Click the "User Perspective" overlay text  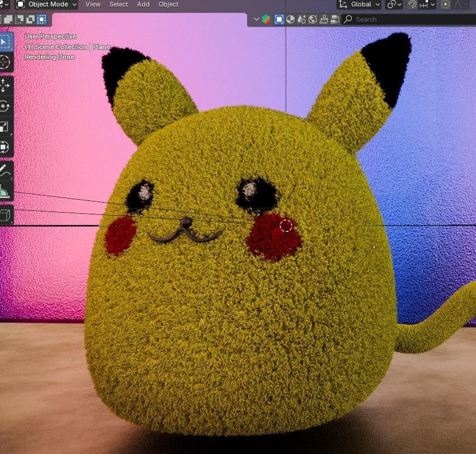(x=50, y=36)
